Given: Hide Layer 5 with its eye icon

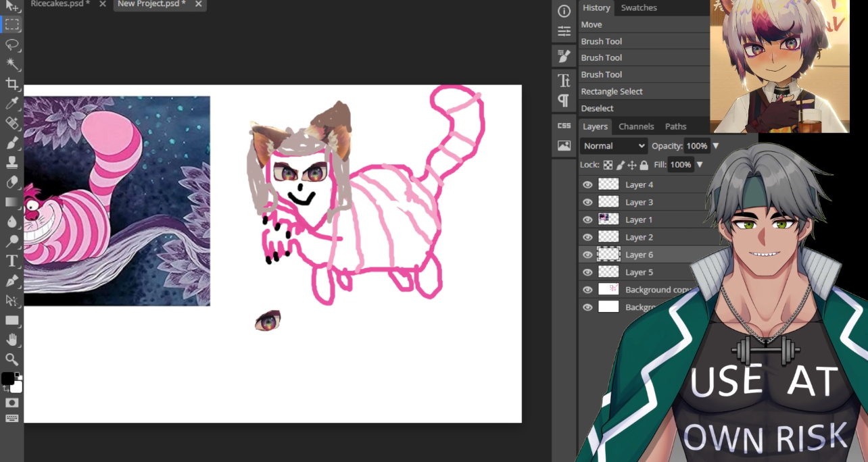Looking at the screenshot, I should (587, 272).
